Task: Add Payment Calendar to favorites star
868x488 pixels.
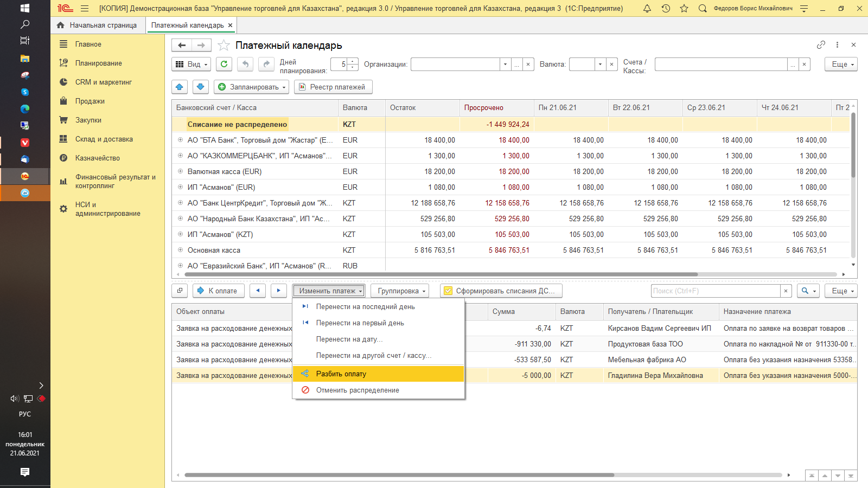Action: coord(224,46)
